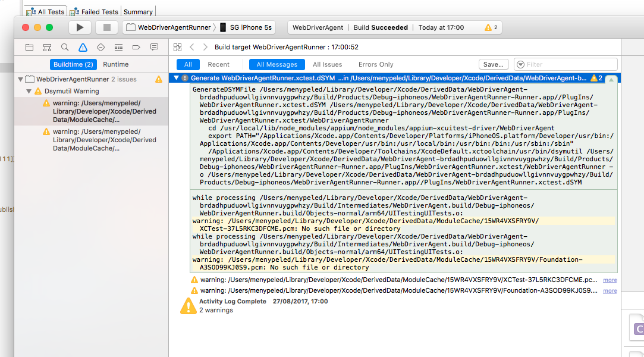Show Errors Only in build log

(376, 64)
